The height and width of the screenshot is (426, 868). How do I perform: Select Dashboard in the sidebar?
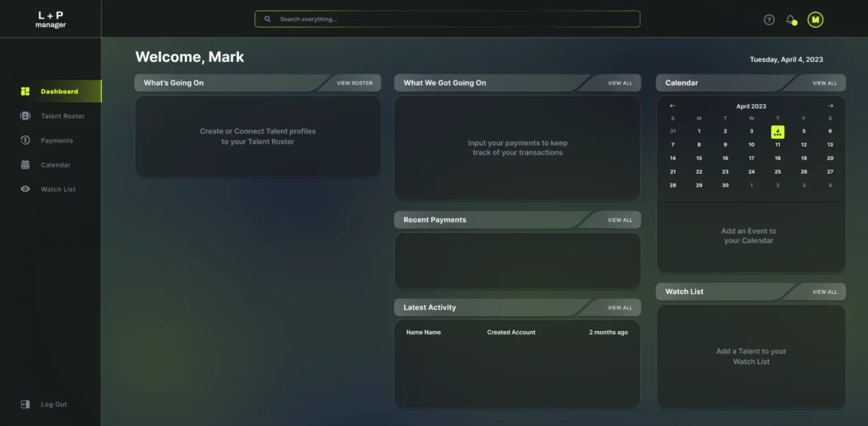(x=50, y=91)
